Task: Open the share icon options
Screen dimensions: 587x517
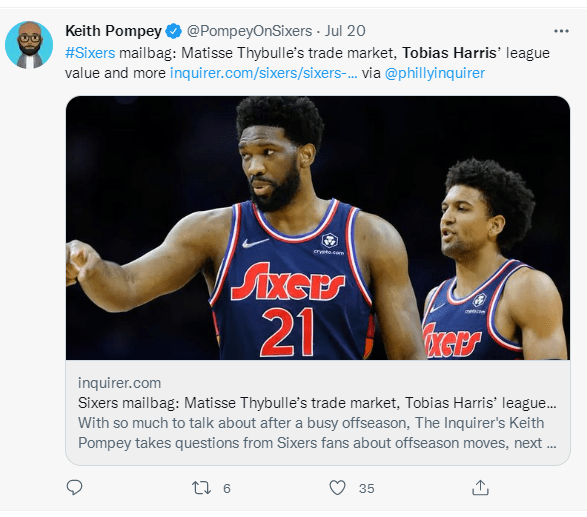Action: pos(480,487)
